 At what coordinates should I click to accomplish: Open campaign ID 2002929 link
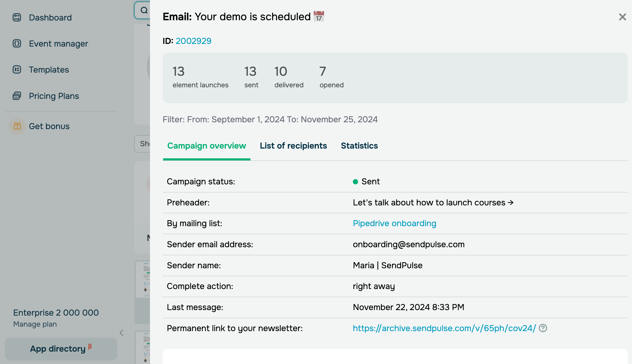193,41
